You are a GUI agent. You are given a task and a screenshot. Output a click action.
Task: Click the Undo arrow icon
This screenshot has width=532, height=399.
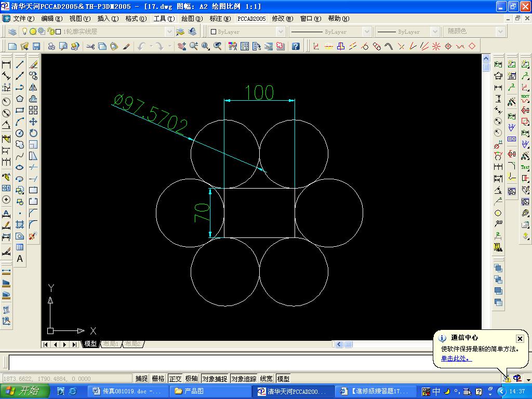pos(142,46)
